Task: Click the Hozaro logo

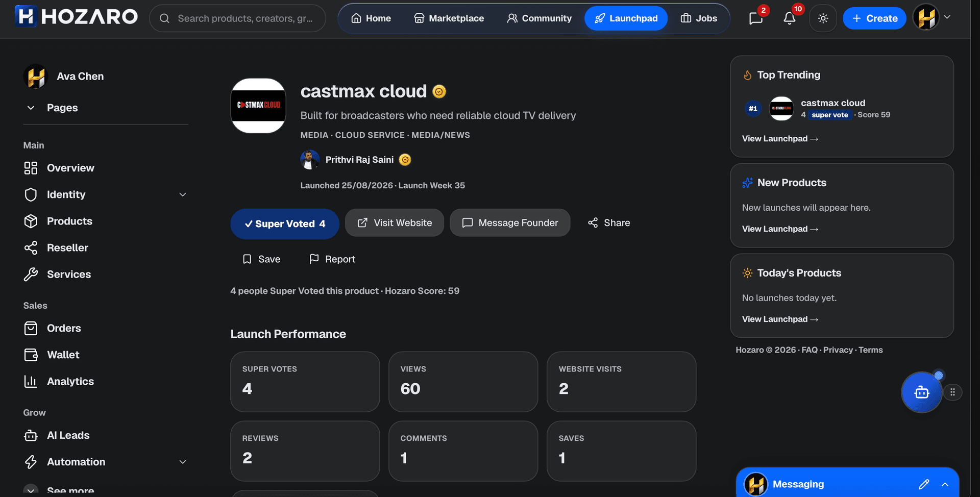Action: click(x=77, y=16)
